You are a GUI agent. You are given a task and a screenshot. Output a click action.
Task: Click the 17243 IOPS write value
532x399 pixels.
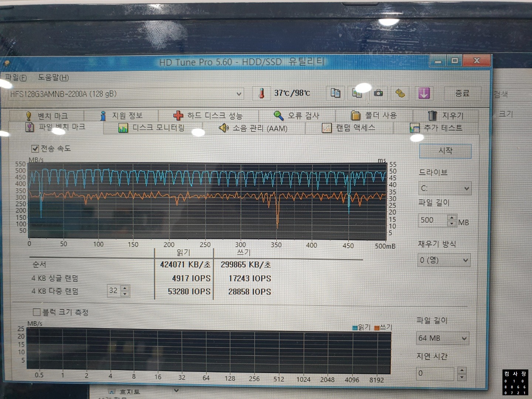250,278
